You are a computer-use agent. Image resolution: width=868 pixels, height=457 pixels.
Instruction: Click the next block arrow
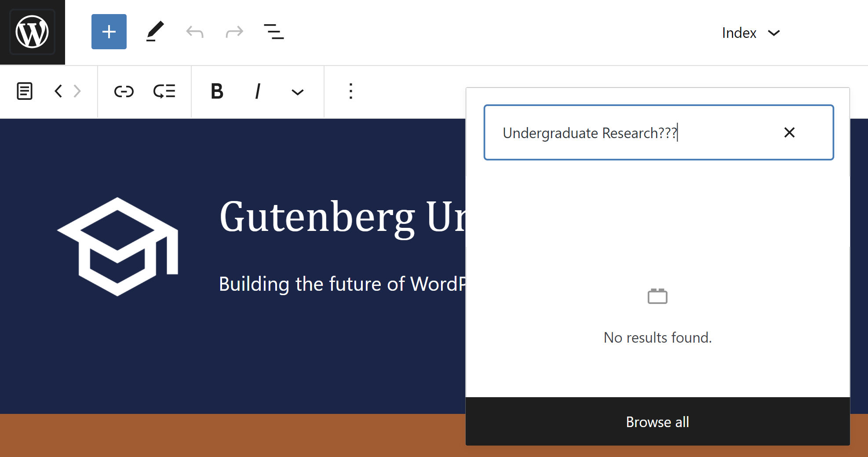[78, 91]
